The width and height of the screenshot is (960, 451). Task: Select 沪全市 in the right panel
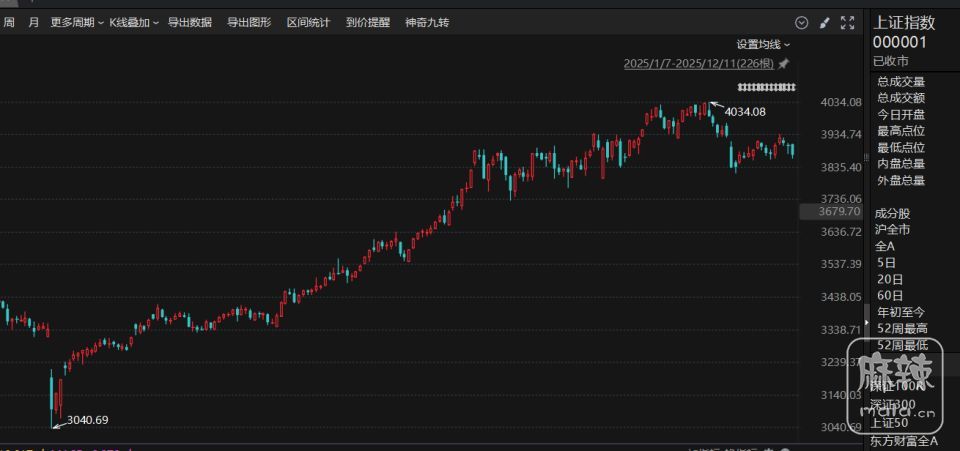(x=893, y=229)
